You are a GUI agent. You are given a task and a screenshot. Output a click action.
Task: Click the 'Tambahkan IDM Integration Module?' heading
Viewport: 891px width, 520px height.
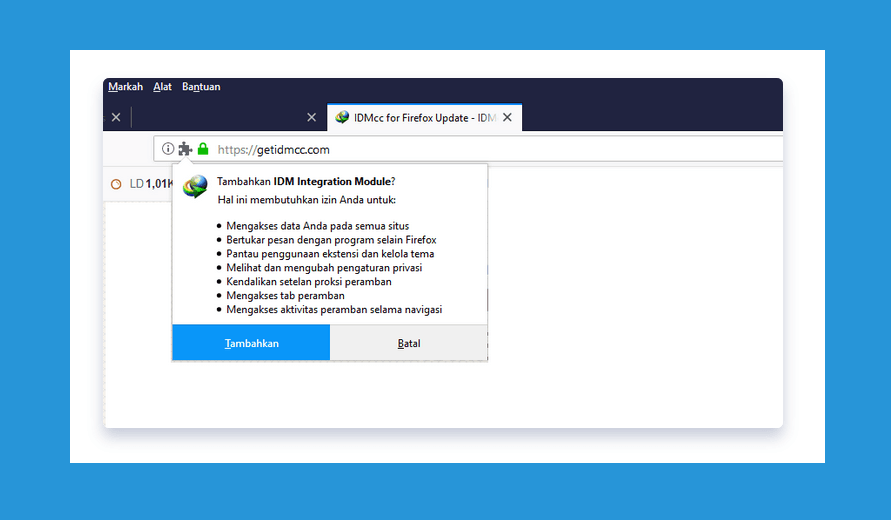click(306, 181)
